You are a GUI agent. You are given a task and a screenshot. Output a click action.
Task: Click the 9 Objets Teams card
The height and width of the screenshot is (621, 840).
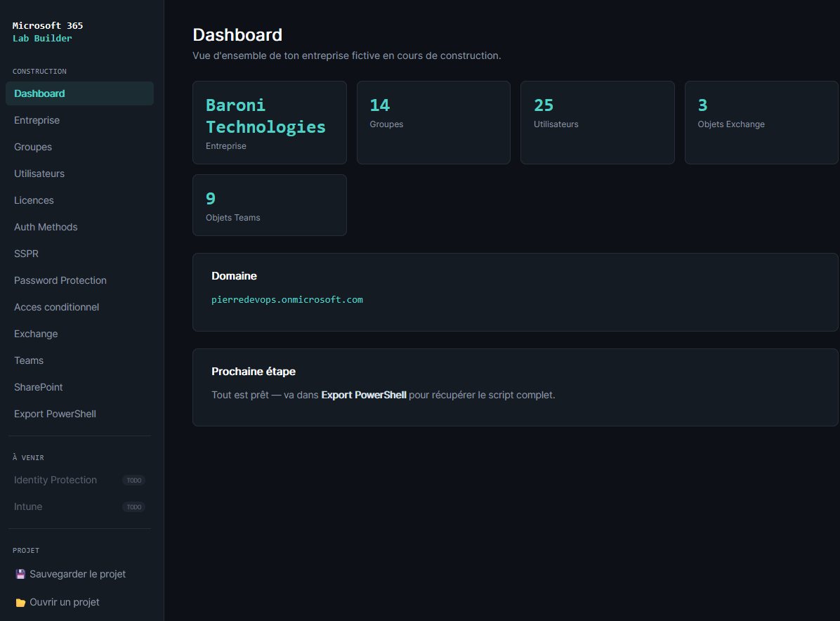pyautogui.click(x=270, y=205)
